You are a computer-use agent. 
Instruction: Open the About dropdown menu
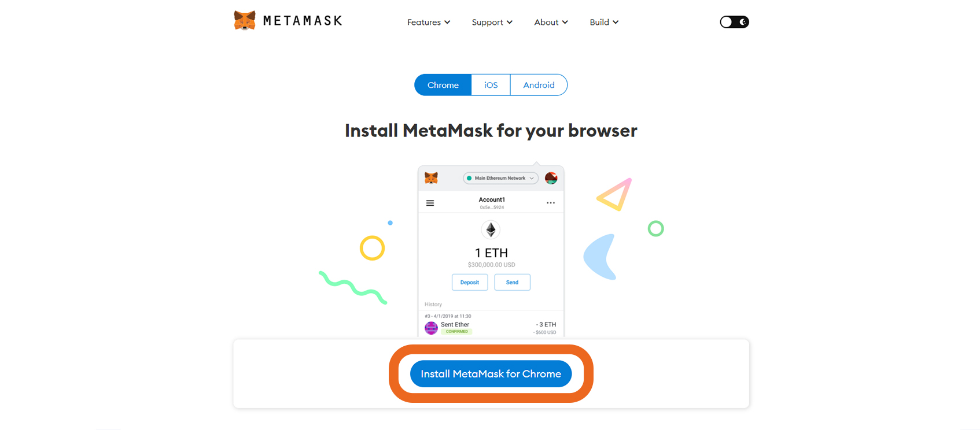pyautogui.click(x=551, y=22)
